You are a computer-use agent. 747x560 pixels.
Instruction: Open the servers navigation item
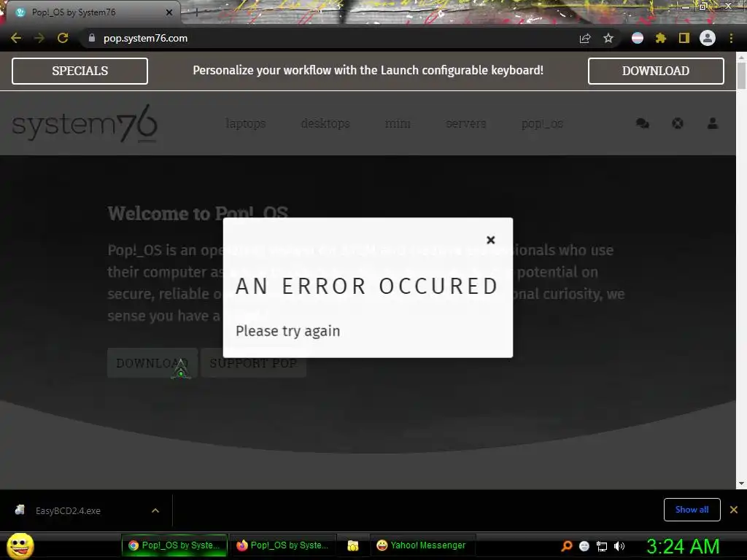(466, 124)
